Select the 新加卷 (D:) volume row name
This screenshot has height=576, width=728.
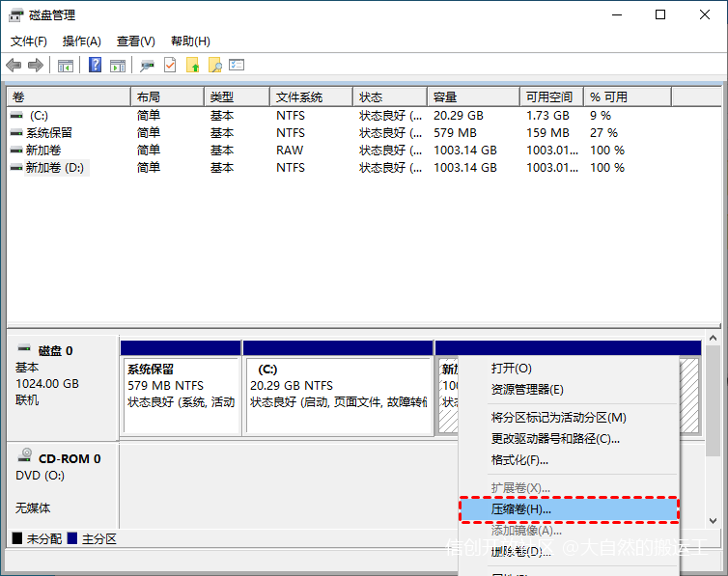(55, 168)
